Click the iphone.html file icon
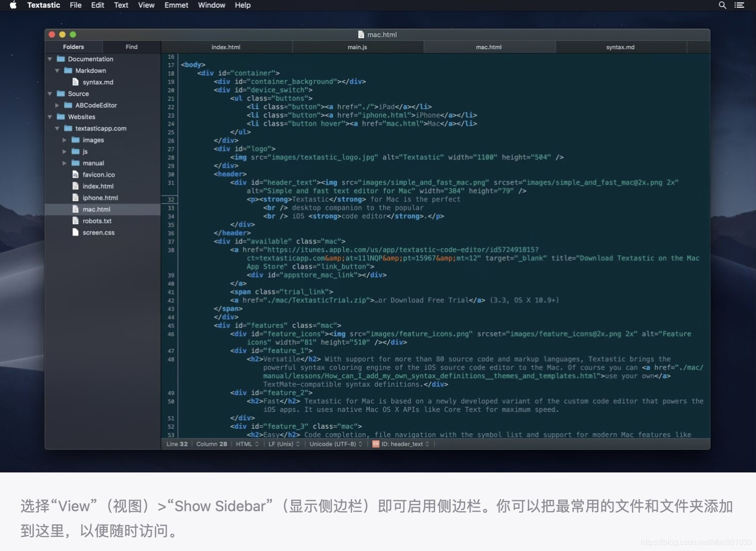756x551 pixels. pos(75,198)
